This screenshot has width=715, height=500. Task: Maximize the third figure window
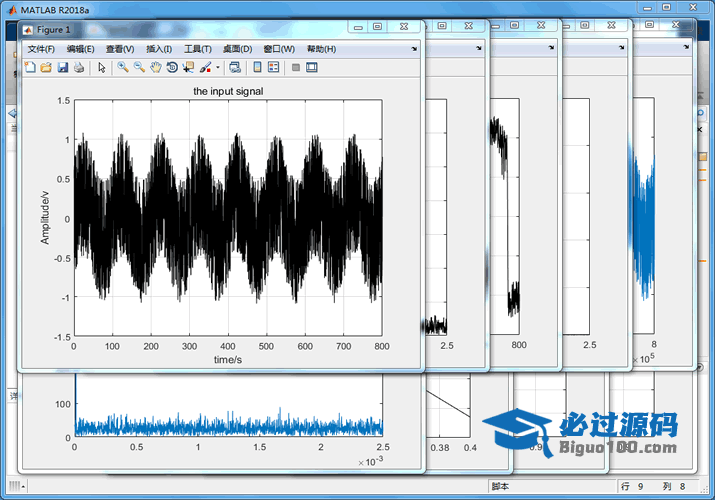pos(514,25)
